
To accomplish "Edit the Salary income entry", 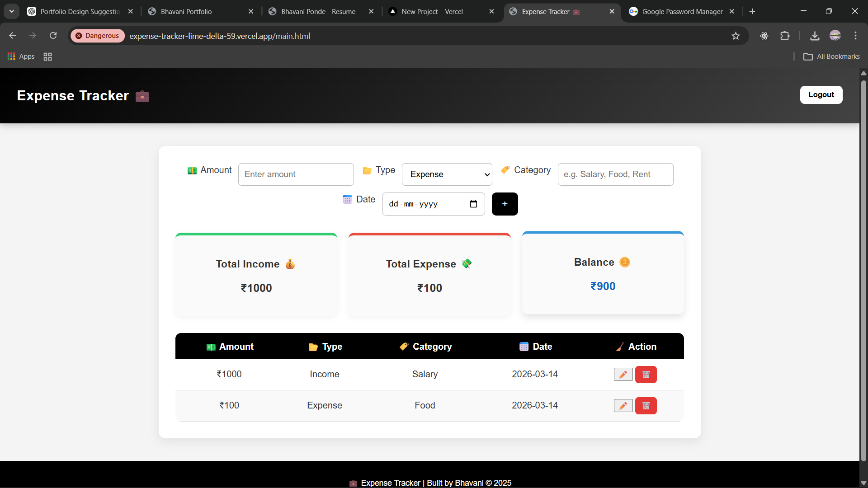I will pos(623,374).
